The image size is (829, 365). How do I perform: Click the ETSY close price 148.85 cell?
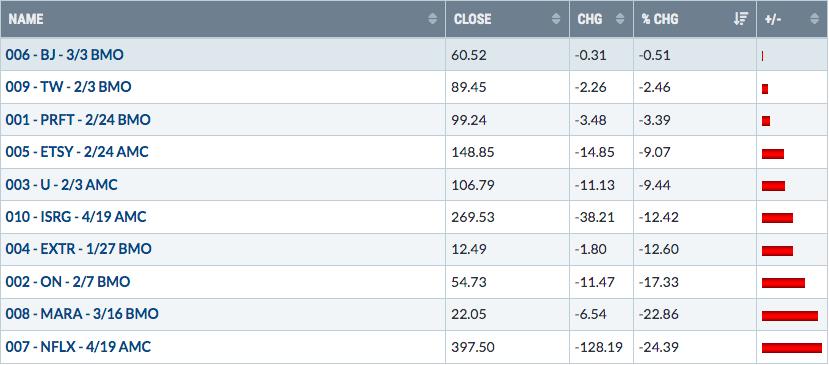(508, 152)
